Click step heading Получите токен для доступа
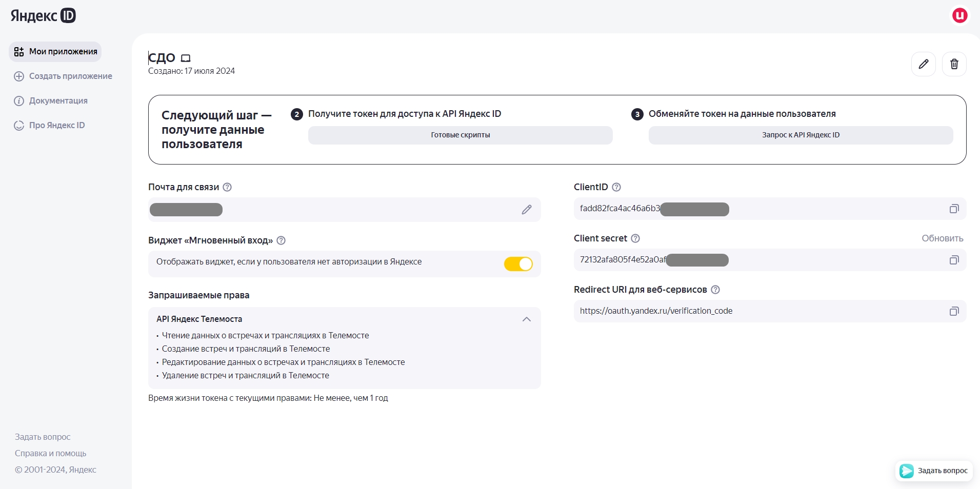 (405, 114)
